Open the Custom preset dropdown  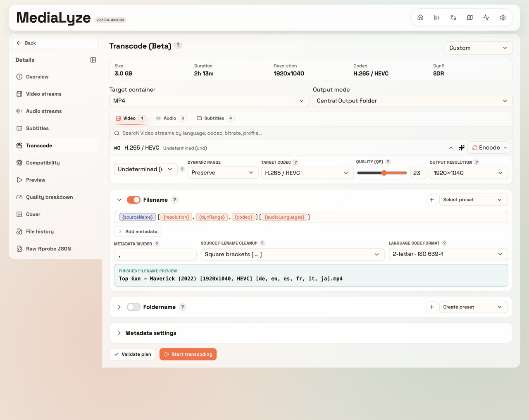479,48
